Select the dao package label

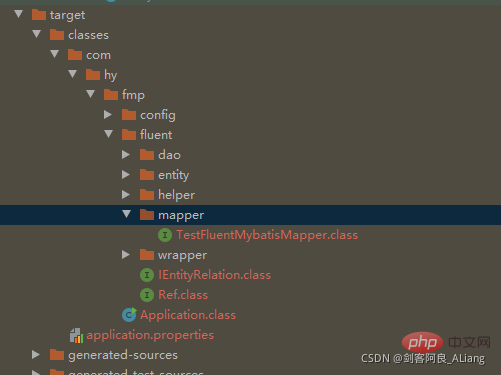point(169,155)
